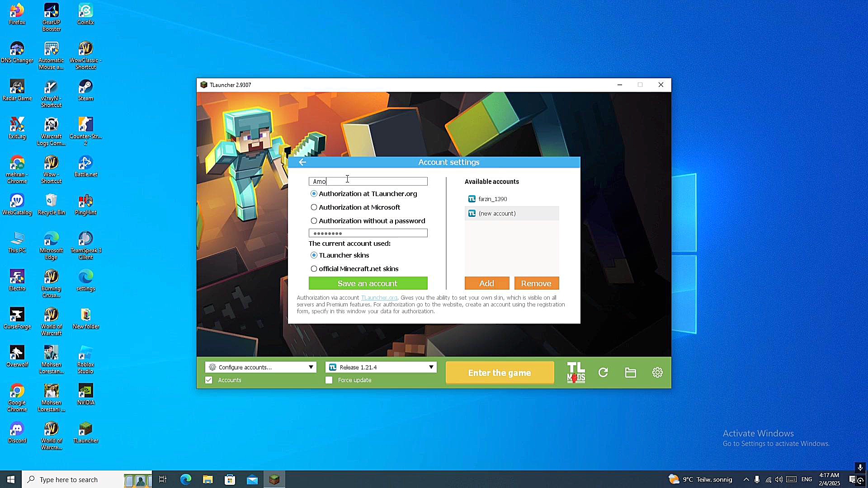Viewport: 868px width, 488px height.
Task: Open TeamSpeak 3 Client desktop icon
Action: pyautogui.click(x=85, y=245)
